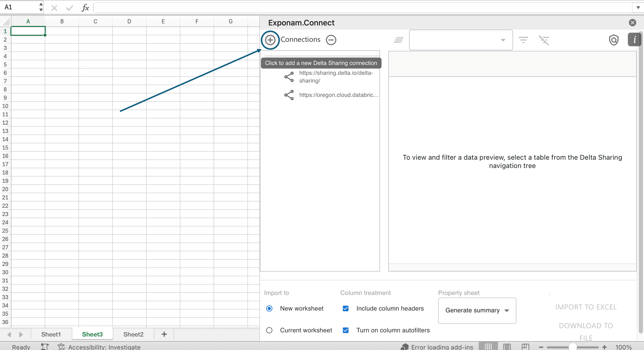644x350 pixels.
Task: Select row 25 header
Action: coord(5,231)
